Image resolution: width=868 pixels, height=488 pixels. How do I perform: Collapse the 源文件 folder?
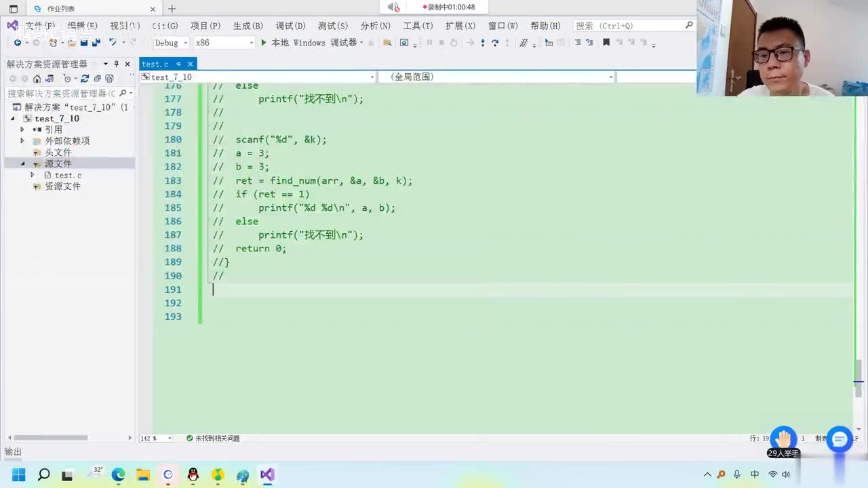[x=22, y=164]
